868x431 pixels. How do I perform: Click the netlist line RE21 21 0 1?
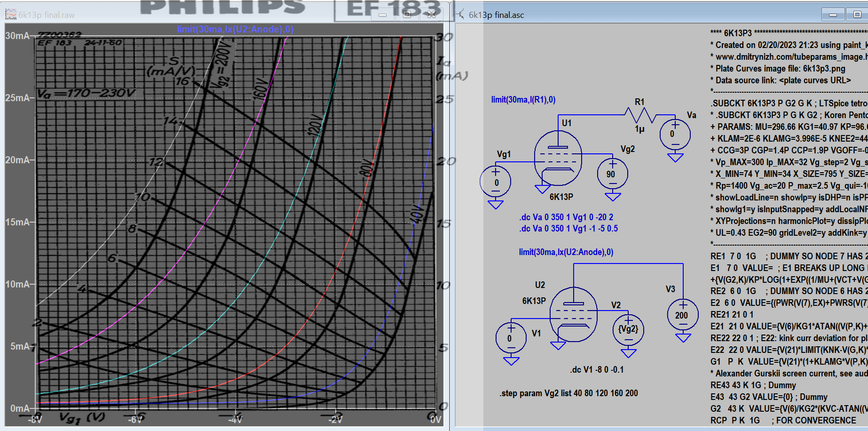click(732, 315)
